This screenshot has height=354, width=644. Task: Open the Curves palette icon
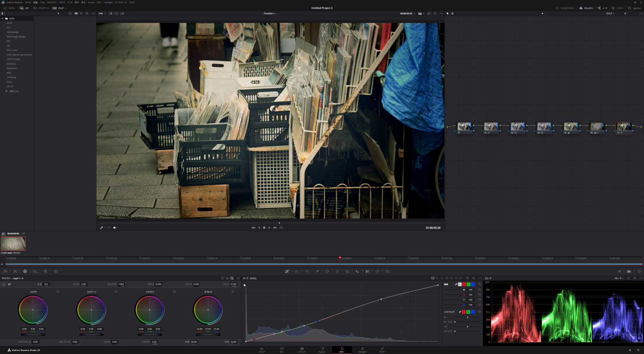[x=287, y=272]
